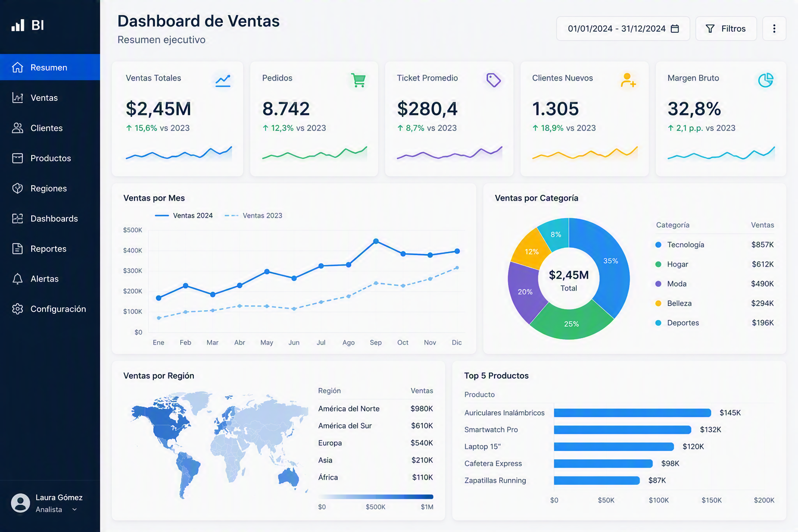This screenshot has height=532, width=798.
Task: Click the Laptop 15" product label
Action: [x=483, y=447]
